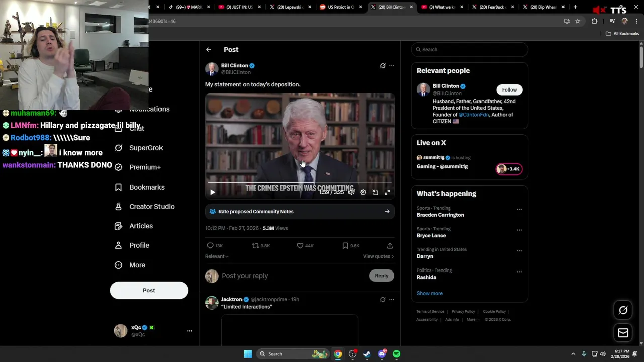Expand the Relevant sort dropdown
Screen dimensions: 644x362
pyautogui.click(x=217, y=256)
